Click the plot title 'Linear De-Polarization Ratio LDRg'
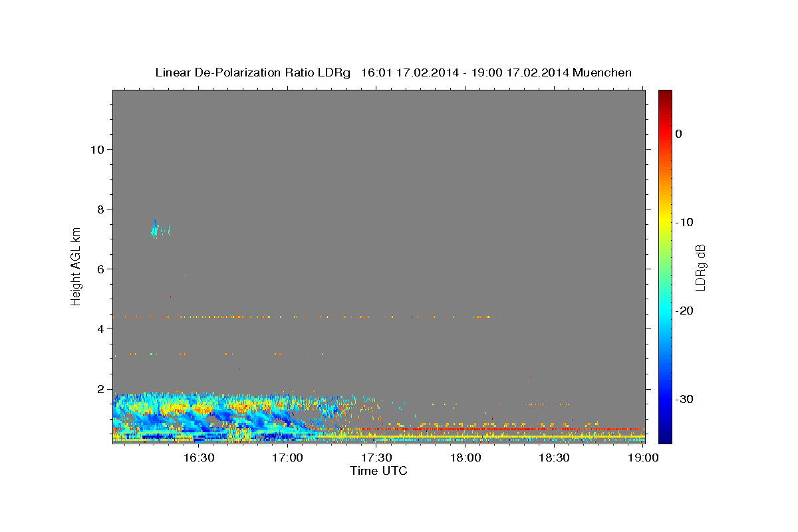798x532 pixels. point(252,72)
